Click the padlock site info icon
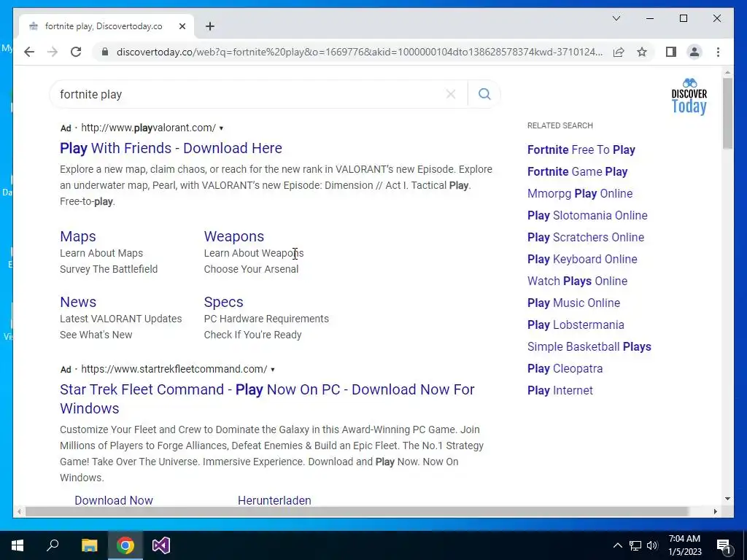This screenshot has height=560, width=747. (105, 52)
